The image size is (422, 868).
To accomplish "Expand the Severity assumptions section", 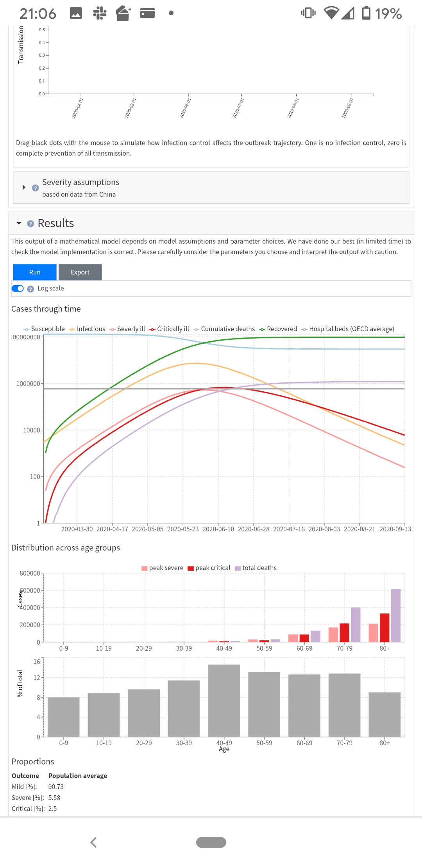I will tap(24, 187).
